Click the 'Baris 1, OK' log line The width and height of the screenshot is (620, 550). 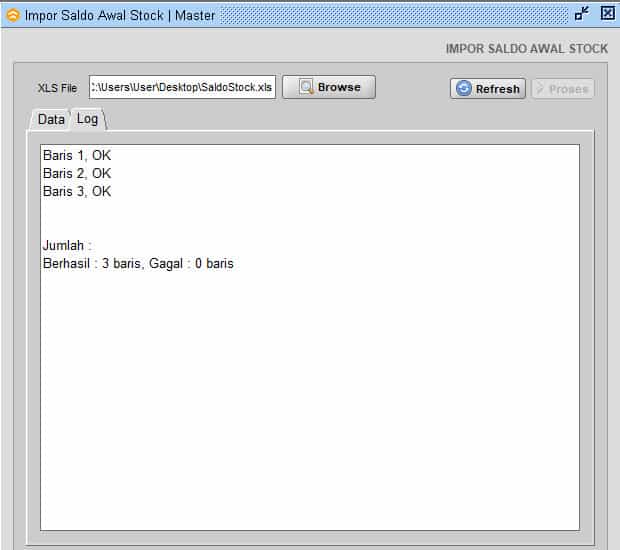77,155
